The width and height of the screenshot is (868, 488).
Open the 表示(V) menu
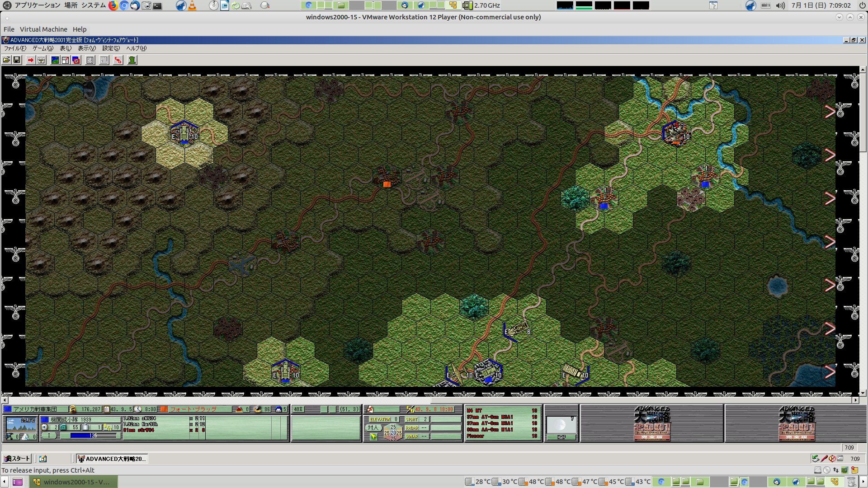point(86,48)
